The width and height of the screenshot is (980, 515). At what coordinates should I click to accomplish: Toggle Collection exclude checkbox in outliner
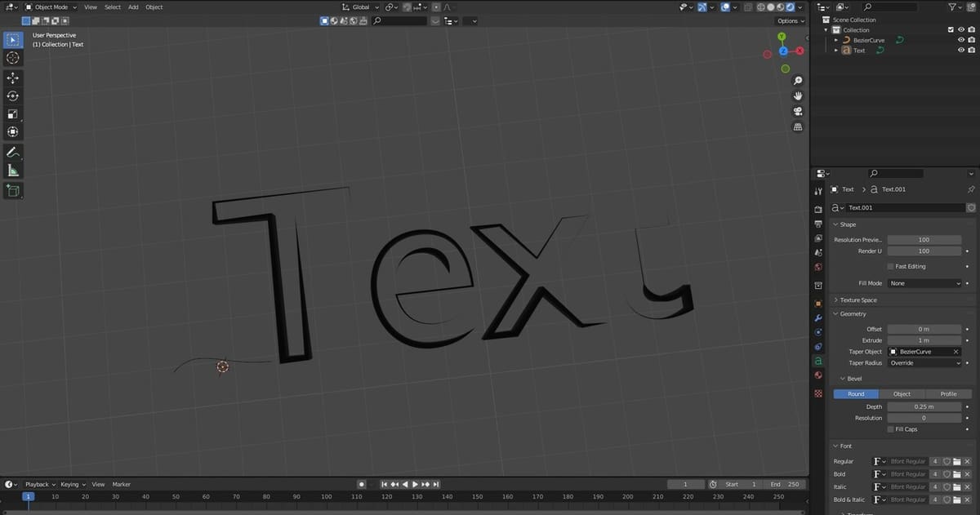click(950, 30)
